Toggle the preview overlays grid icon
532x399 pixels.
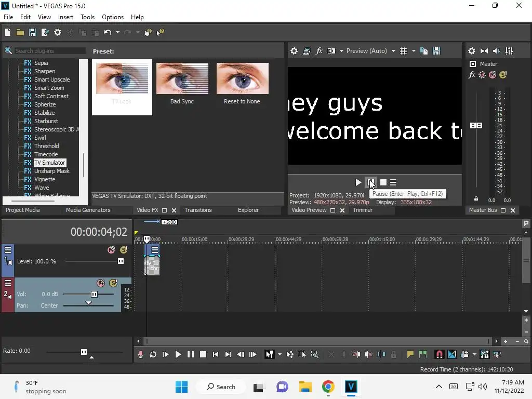pos(403,51)
